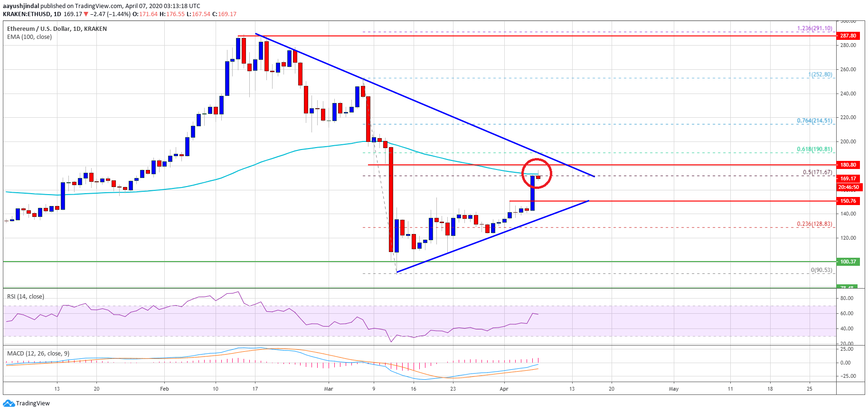The height and width of the screenshot is (412, 868).
Task: Click the L:167.54 low value in header
Action: (198, 14)
